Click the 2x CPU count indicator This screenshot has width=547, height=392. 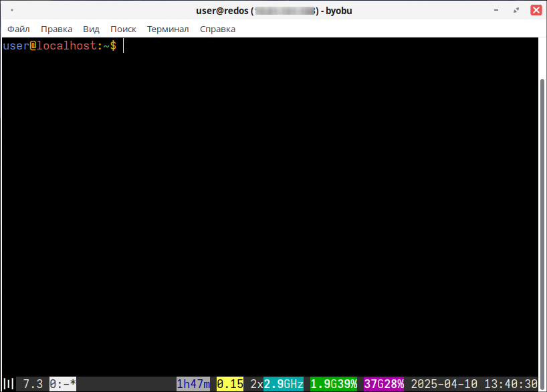click(257, 384)
